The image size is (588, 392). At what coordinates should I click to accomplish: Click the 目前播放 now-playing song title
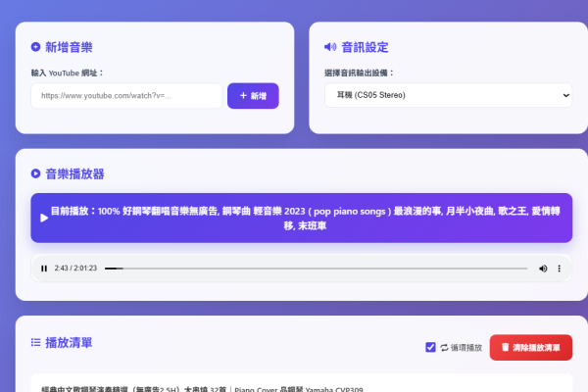coord(304,218)
